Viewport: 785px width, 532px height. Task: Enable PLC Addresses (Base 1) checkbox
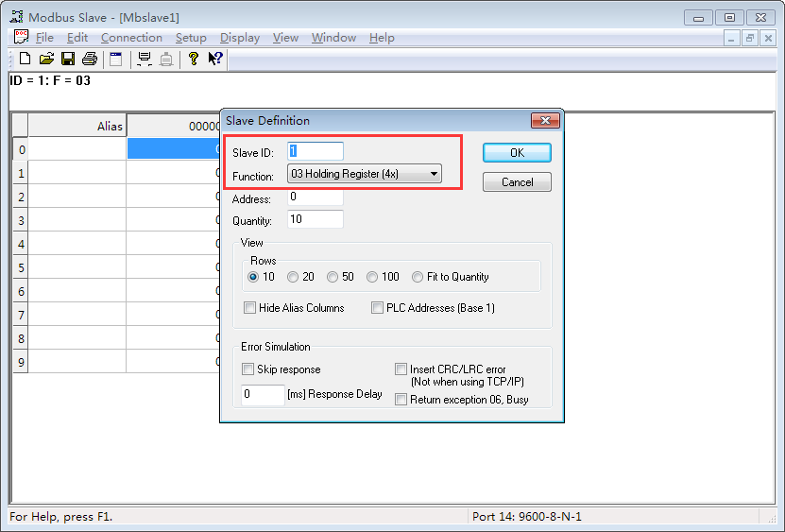(x=378, y=308)
